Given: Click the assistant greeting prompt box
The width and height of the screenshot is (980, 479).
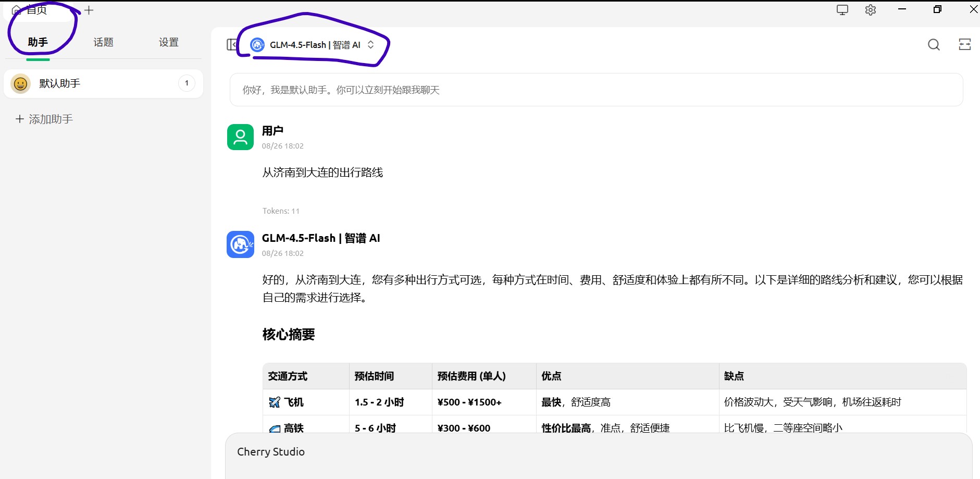Looking at the screenshot, I should pyautogui.click(x=596, y=90).
